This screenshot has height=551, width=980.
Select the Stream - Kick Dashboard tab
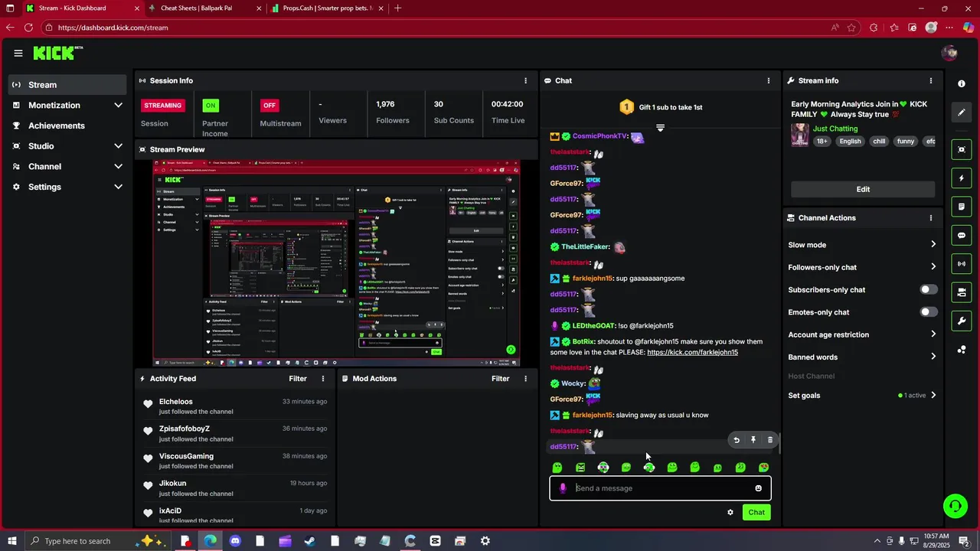pyautogui.click(x=83, y=8)
